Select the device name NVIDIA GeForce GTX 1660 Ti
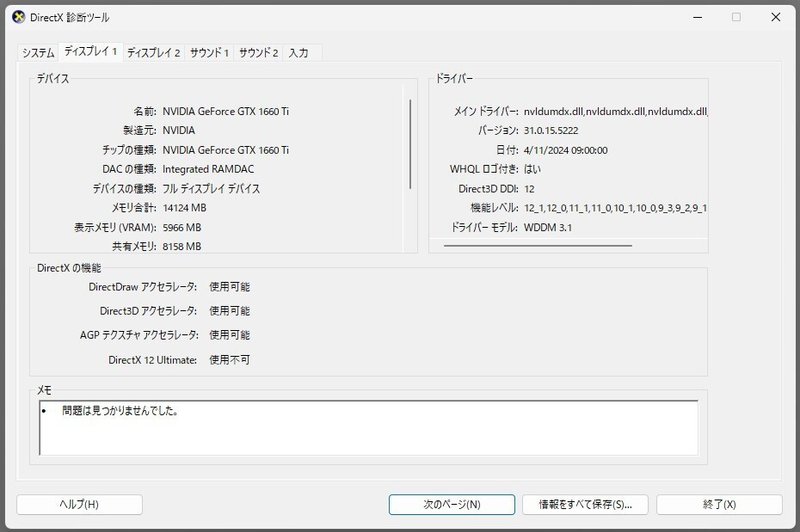The width and height of the screenshot is (800, 532). click(226, 111)
